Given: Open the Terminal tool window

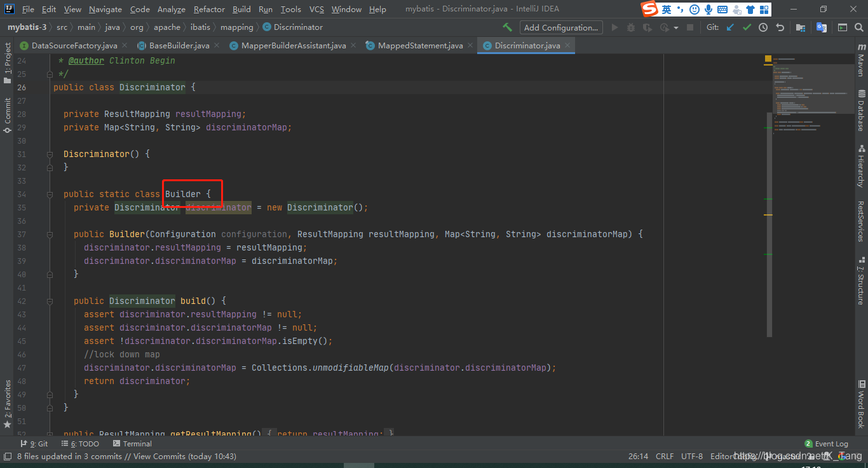Looking at the screenshot, I should [132, 444].
